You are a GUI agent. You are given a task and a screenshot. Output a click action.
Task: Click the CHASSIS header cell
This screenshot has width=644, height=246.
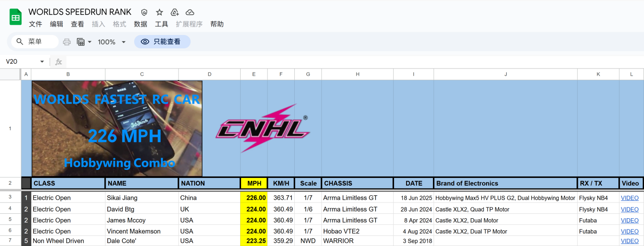click(357, 183)
